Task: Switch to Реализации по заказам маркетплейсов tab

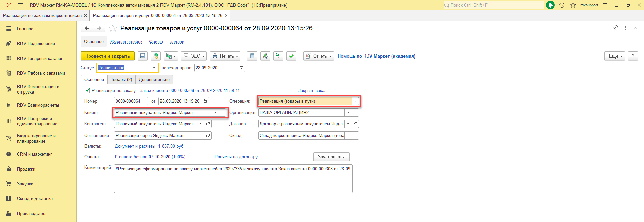Action: tap(42, 16)
